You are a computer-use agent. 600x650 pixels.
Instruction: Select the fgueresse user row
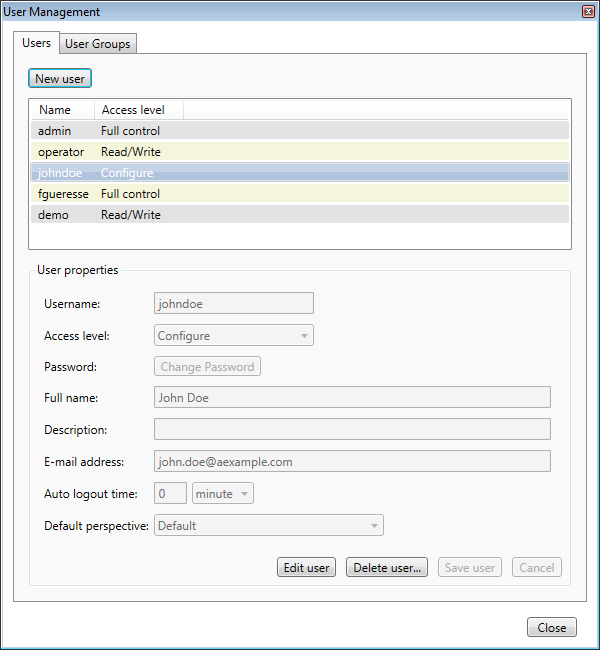click(x=63, y=194)
